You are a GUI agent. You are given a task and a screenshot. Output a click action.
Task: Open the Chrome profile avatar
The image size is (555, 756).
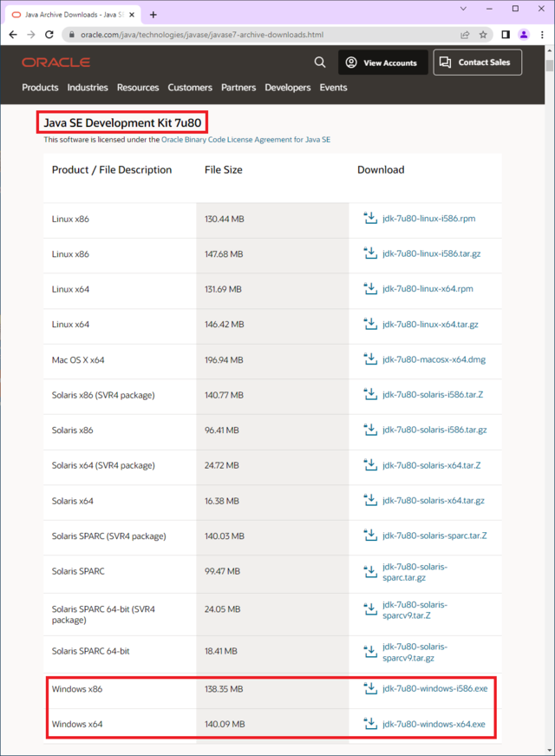click(524, 35)
